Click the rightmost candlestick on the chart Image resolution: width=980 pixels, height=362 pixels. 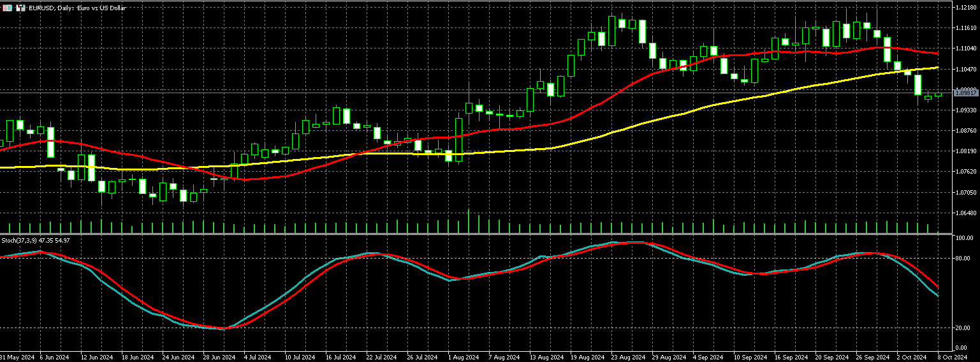938,95
